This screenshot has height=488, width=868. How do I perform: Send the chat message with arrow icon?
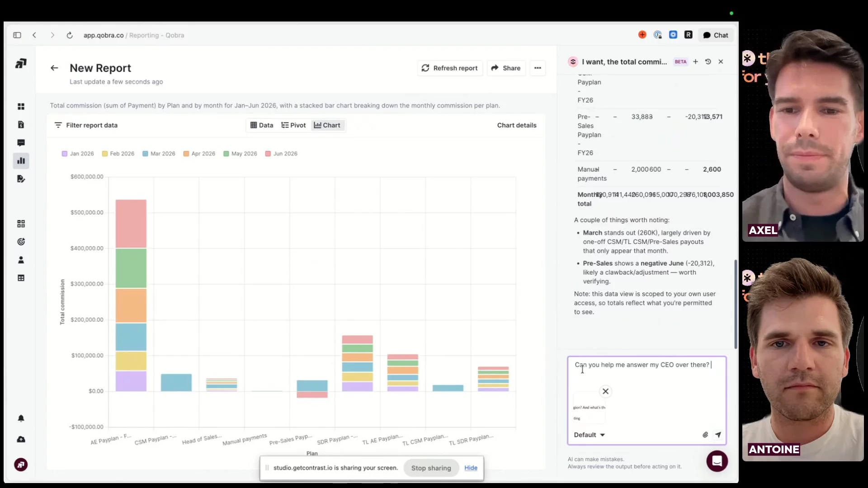tap(718, 435)
